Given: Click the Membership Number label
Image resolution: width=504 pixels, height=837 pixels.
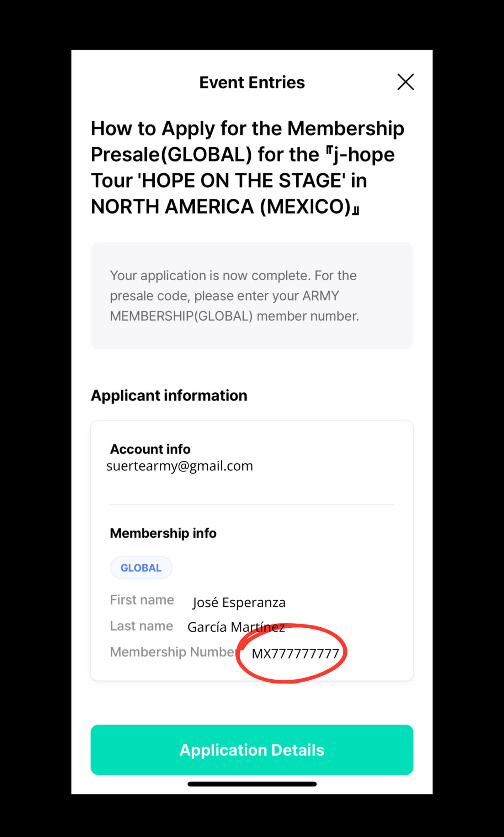Looking at the screenshot, I should [x=174, y=652].
